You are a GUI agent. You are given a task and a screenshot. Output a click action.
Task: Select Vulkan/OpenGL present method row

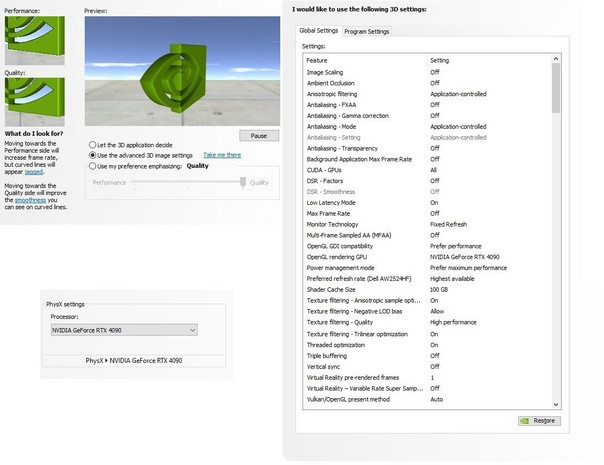pyautogui.click(x=428, y=400)
